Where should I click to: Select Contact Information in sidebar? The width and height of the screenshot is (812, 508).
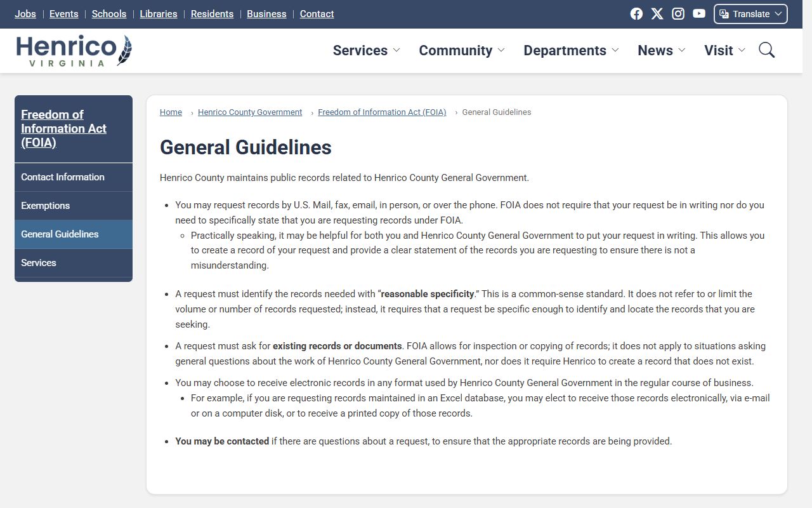click(74, 177)
